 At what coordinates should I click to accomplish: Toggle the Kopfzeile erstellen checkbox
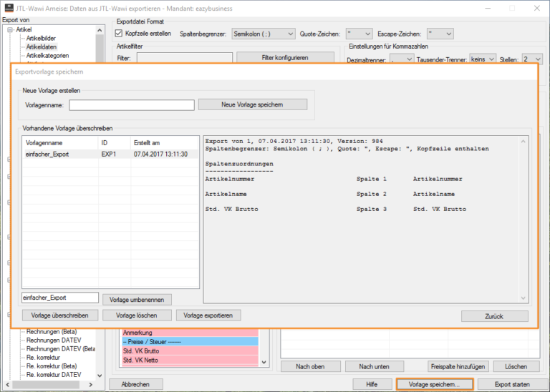click(120, 34)
